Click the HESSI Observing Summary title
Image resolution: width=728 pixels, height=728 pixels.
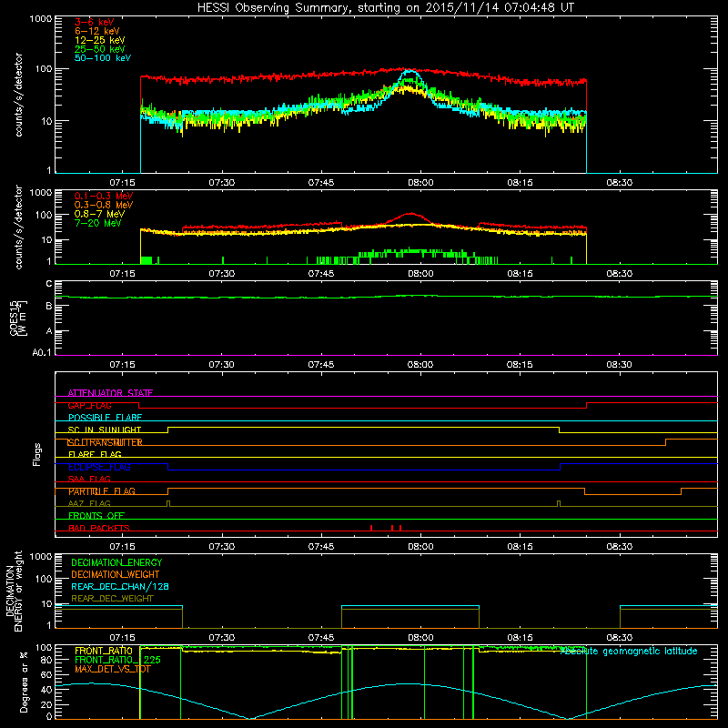385,7
